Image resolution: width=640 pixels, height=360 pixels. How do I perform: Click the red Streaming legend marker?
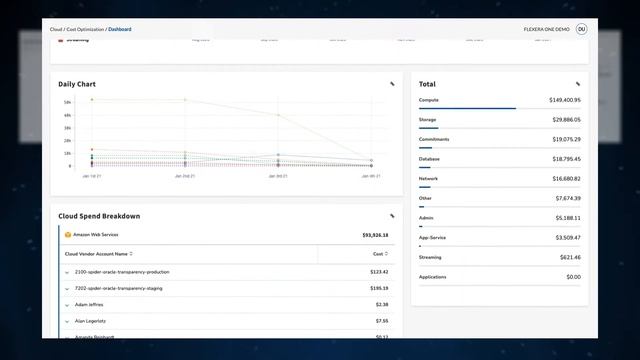tap(60, 40)
